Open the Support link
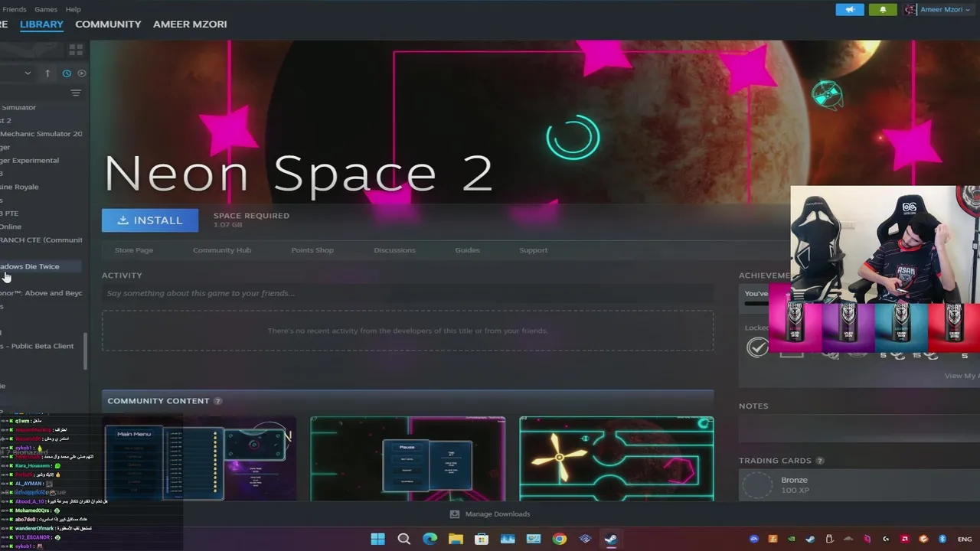Image resolution: width=980 pixels, height=551 pixels. point(533,250)
